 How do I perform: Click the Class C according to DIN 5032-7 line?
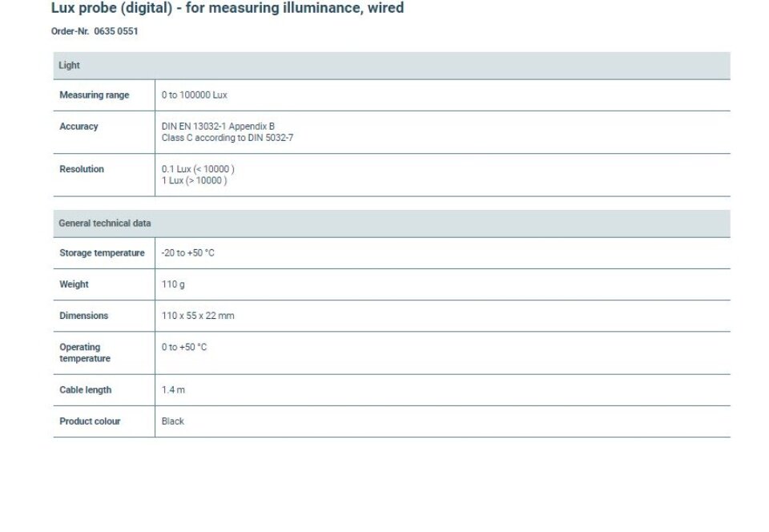tap(227, 138)
